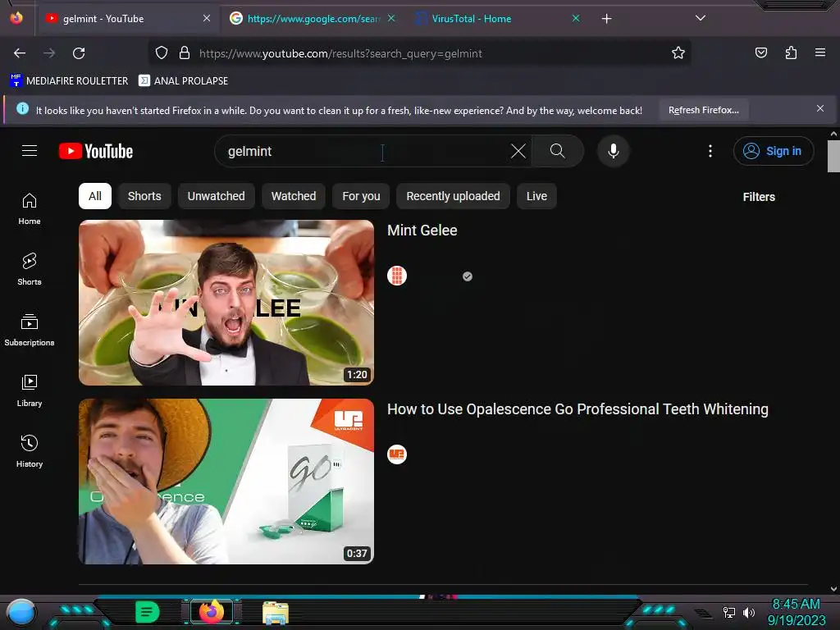Open the YouTube guide hamburger menu
This screenshot has width=840, height=630.
pos(30,151)
